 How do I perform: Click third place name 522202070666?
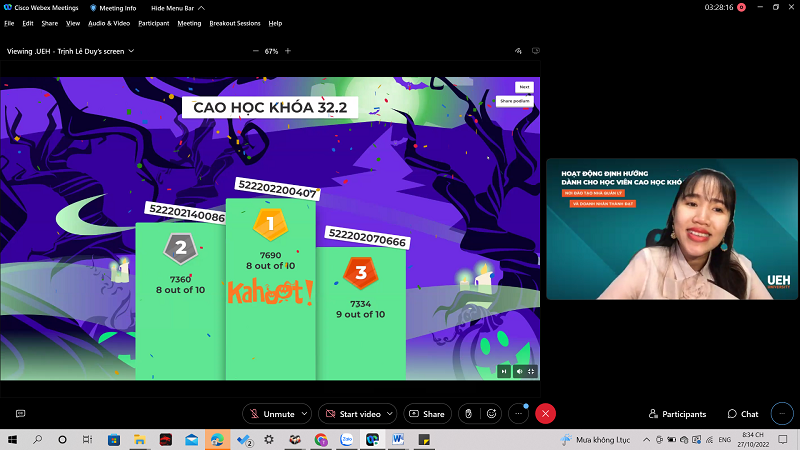pos(367,238)
